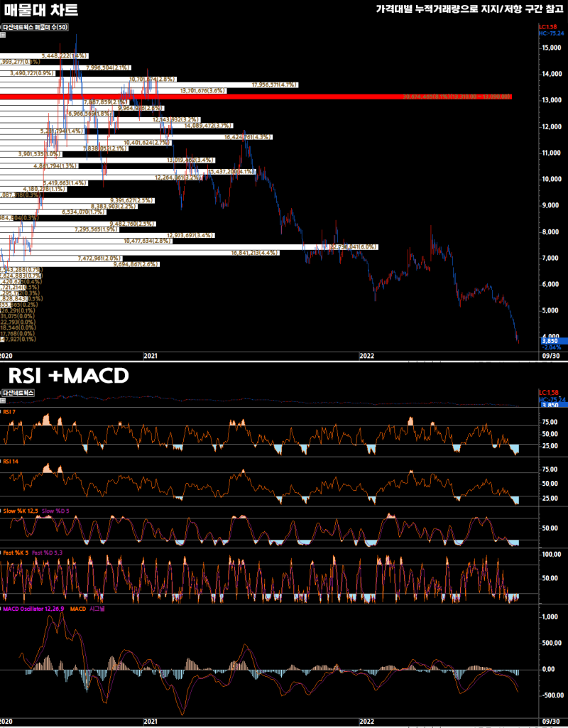Open grid icon under 다산네트웍스 매물대 label
568x728 pixels.
tap(2, 35)
